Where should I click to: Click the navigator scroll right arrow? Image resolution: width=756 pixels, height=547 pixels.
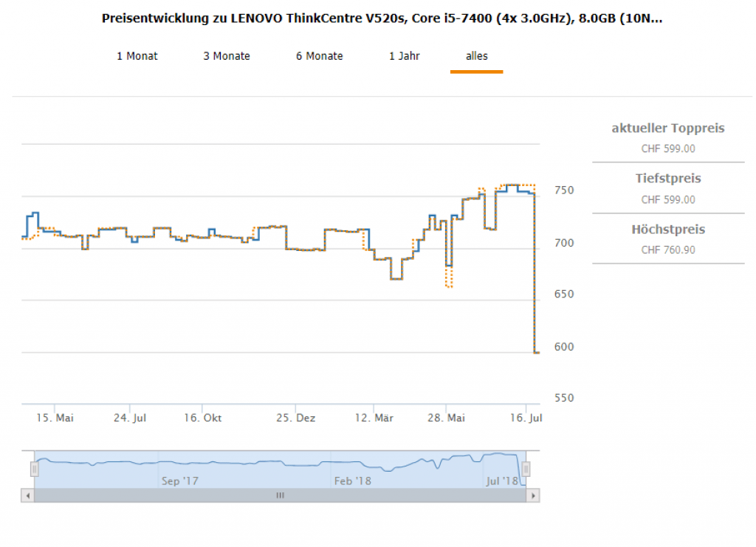[533, 495]
